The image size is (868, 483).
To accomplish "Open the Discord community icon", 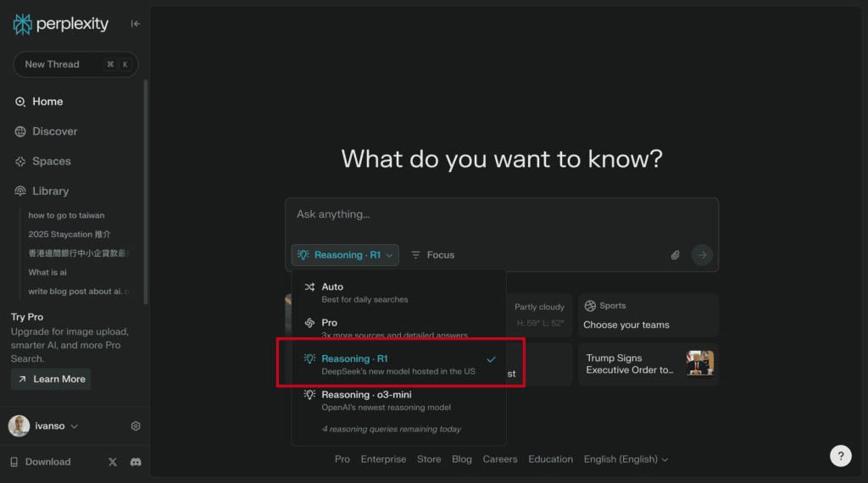I will coord(136,462).
